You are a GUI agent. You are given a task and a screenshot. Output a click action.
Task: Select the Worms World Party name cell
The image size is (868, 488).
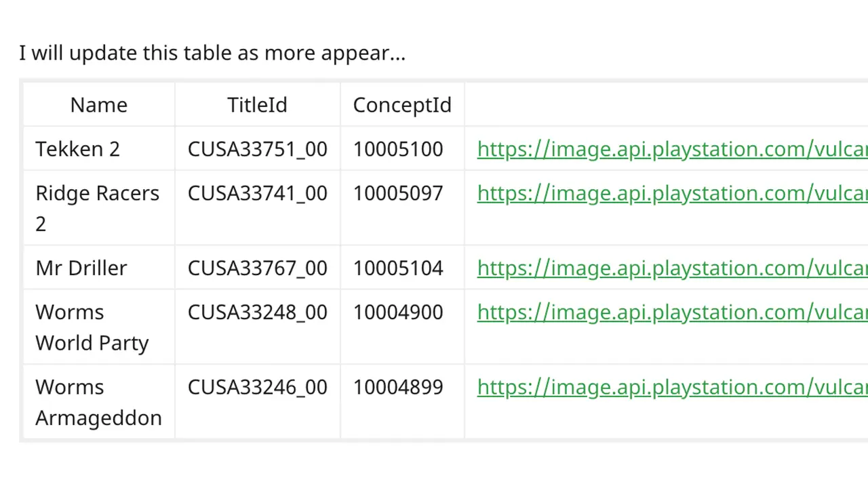pyautogui.click(x=92, y=327)
